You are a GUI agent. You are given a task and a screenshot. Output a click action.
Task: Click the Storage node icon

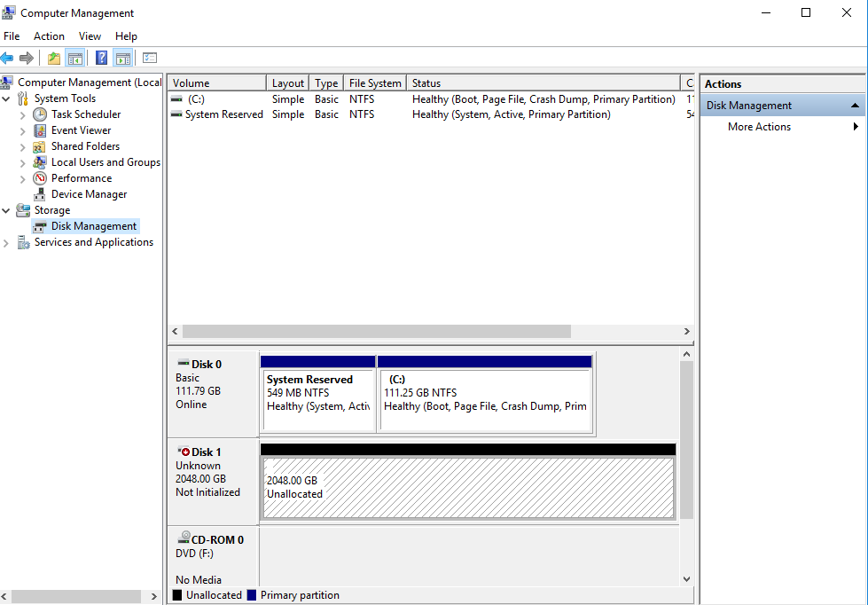point(23,210)
